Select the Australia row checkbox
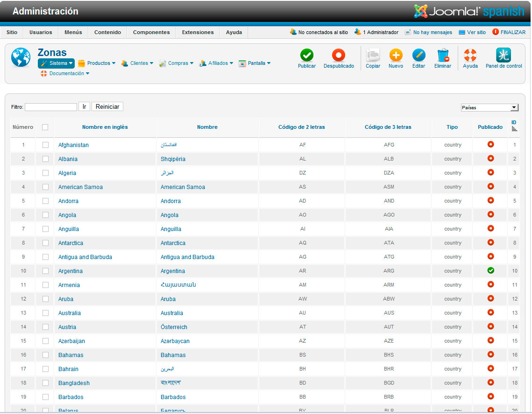Viewport: 532px width, 414px height. pos(45,313)
